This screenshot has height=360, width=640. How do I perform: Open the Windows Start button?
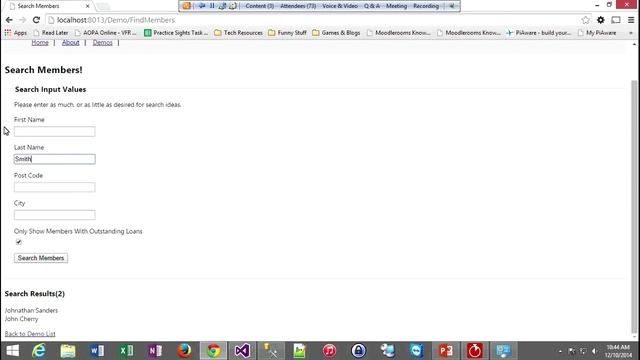point(12,351)
